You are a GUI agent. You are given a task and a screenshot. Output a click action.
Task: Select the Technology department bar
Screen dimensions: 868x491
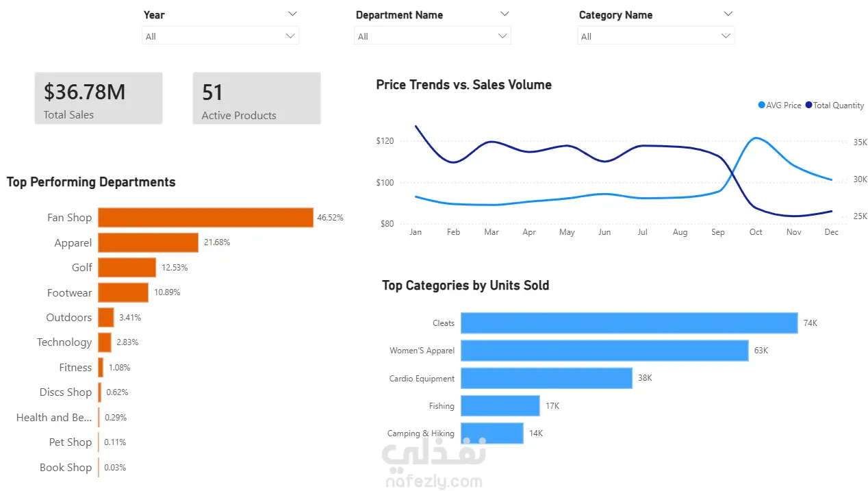(x=105, y=342)
